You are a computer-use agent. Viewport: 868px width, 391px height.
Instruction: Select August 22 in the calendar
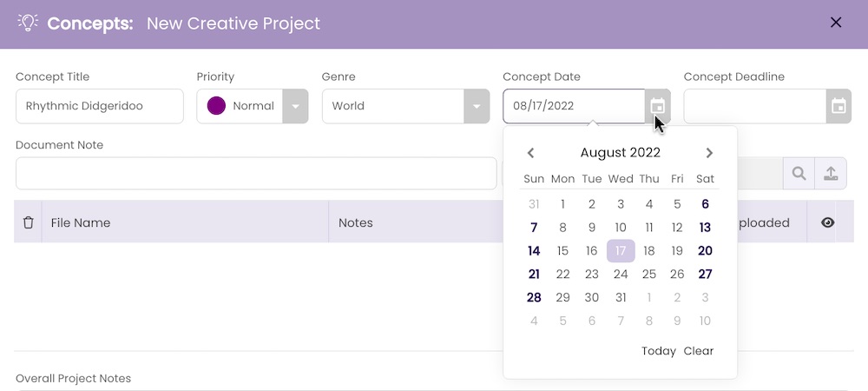click(x=563, y=275)
